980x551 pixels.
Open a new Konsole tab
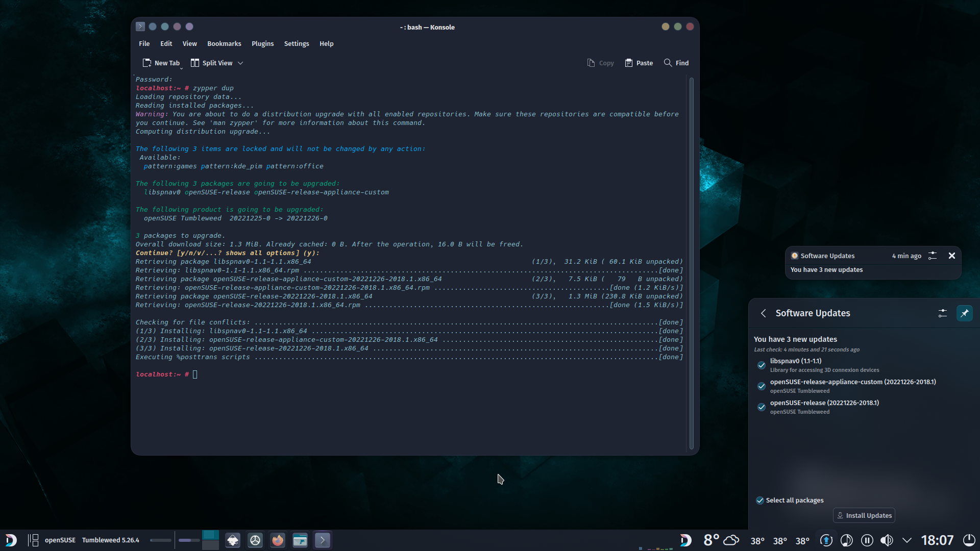tap(160, 63)
